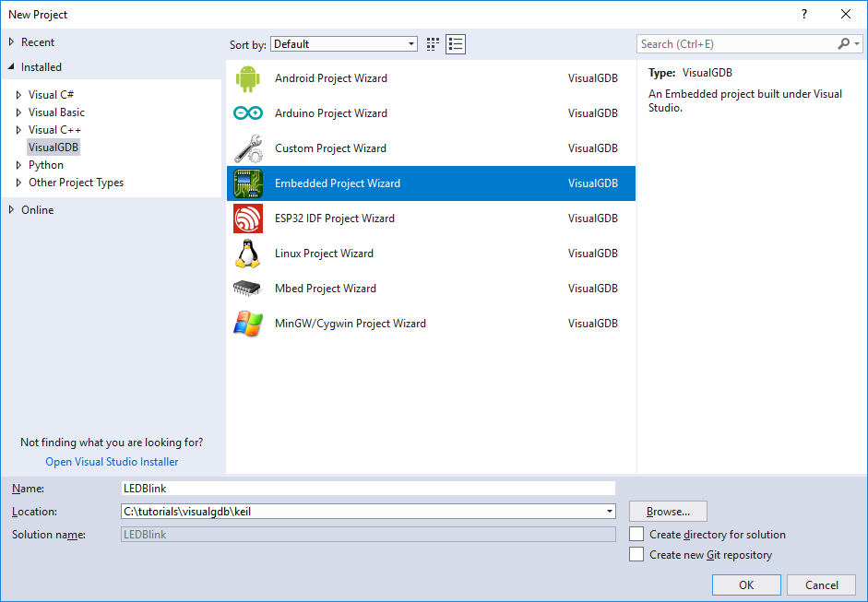Click the ESP32 IDF red Espressif icon
The width and height of the screenshot is (868, 602).
pyautogui.click(x=247, y=218)
